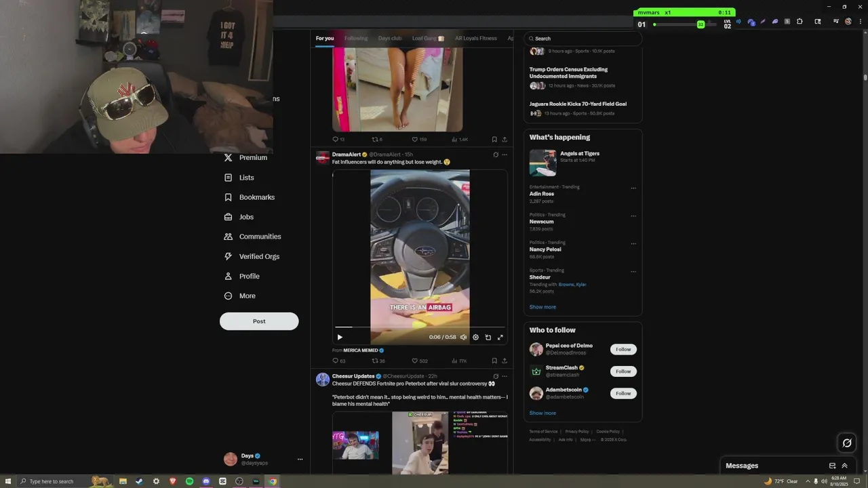This screenshot has height=488, width=868.
Task: Follow Pepsi ceo of Delmo
Action: click(623, 350)
